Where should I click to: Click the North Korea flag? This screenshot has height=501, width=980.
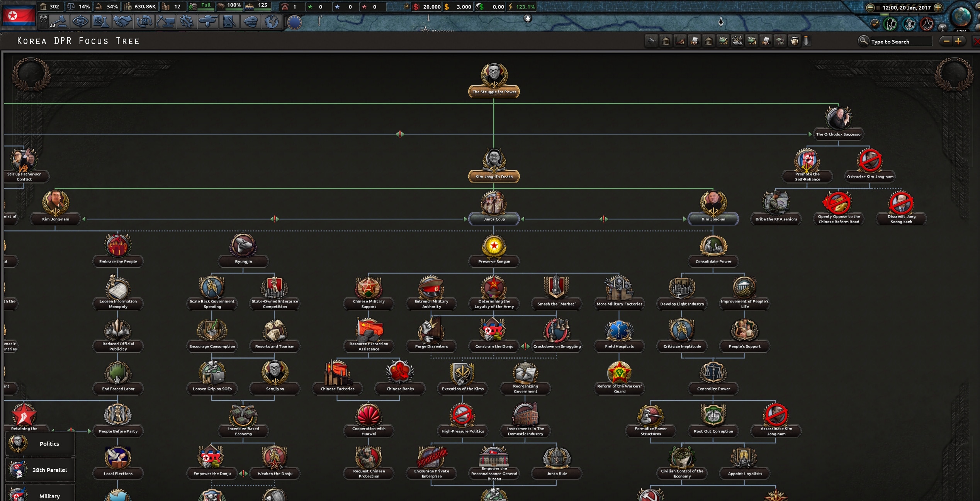19,15
